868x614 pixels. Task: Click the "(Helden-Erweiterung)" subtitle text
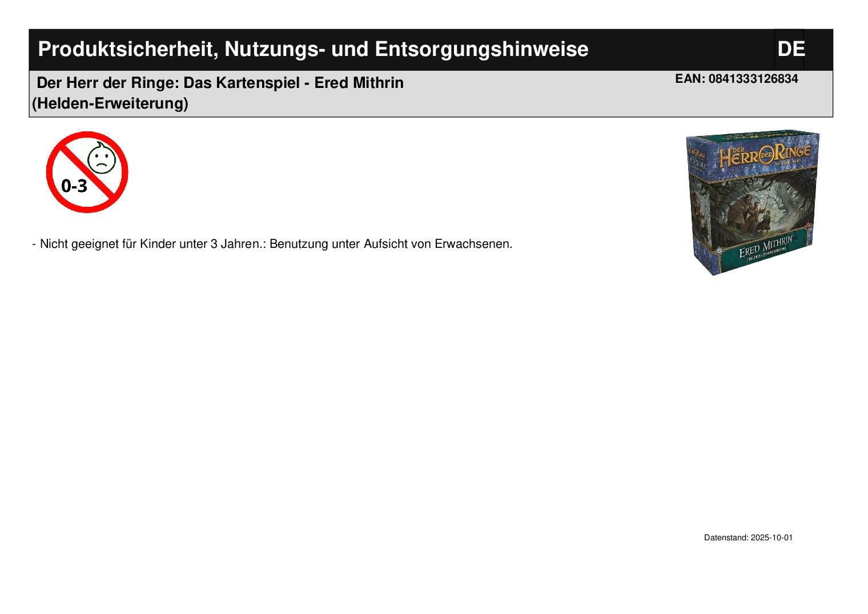110,104
